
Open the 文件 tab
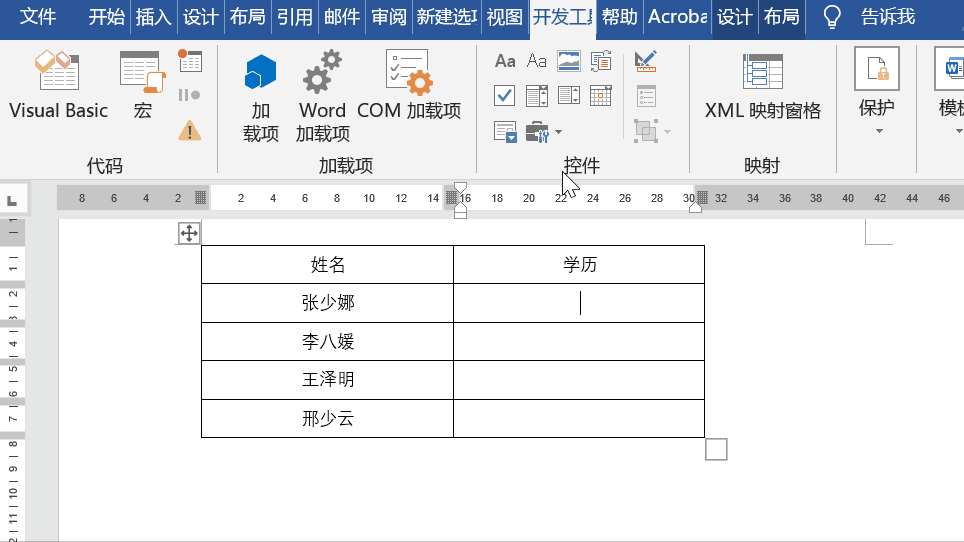(38, 17)
